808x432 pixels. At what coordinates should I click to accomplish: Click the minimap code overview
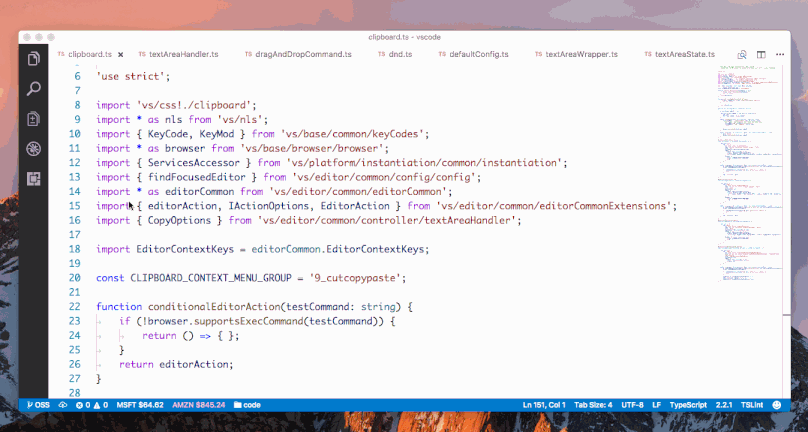[750, 173]
